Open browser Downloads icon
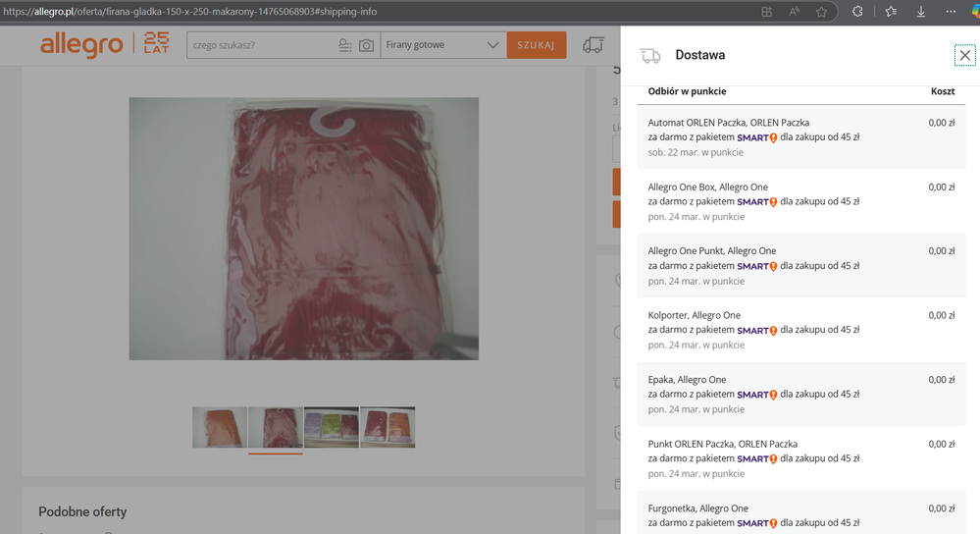Viewport: 980px width, 534px height. click(921, 12)
